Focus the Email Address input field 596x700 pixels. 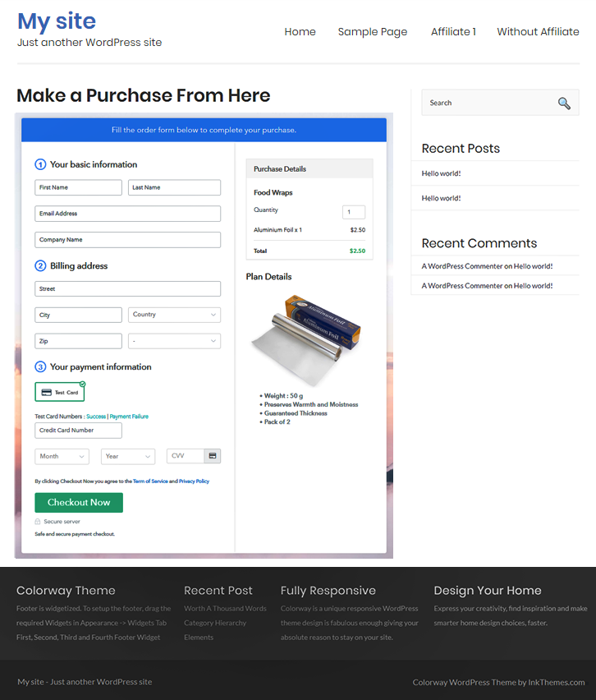(x=127, y=214)
